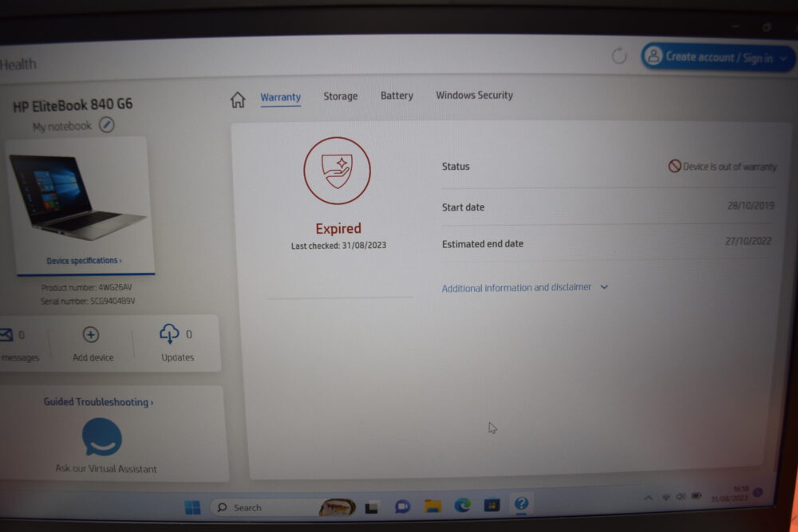The height and width of the screenshot is (532, 798).
Task: Switch to the Battery tab
Action: click(397, 96)
